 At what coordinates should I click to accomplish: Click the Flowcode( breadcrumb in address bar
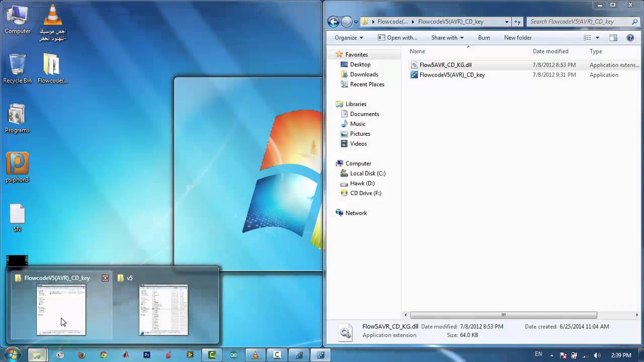392,22
